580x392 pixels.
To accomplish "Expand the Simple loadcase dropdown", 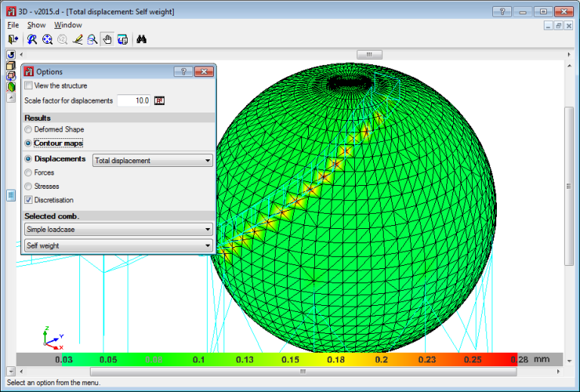I will click(x=118, y=229).
